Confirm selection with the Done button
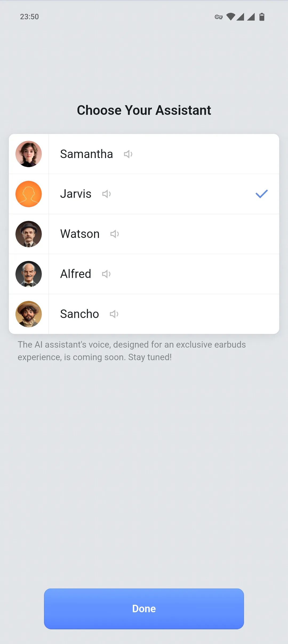Screen dimensions: 288x644 (x=144, y=609)
